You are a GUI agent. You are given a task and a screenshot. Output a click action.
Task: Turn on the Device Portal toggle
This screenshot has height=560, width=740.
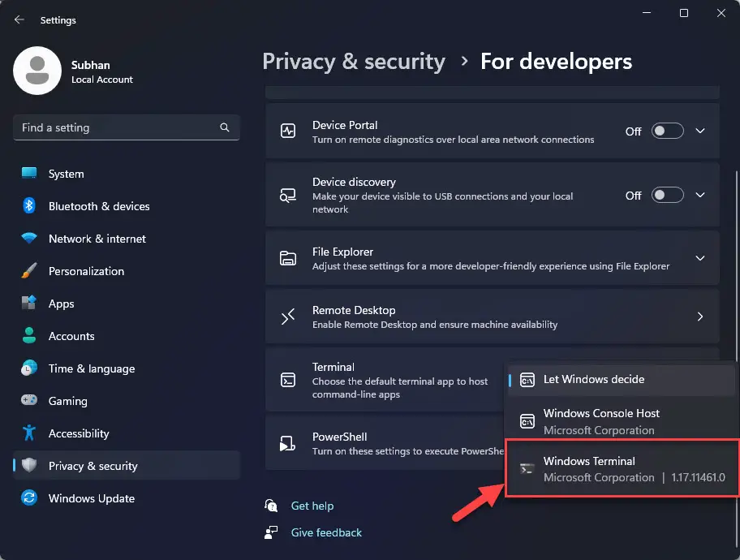tap(667, 131)
